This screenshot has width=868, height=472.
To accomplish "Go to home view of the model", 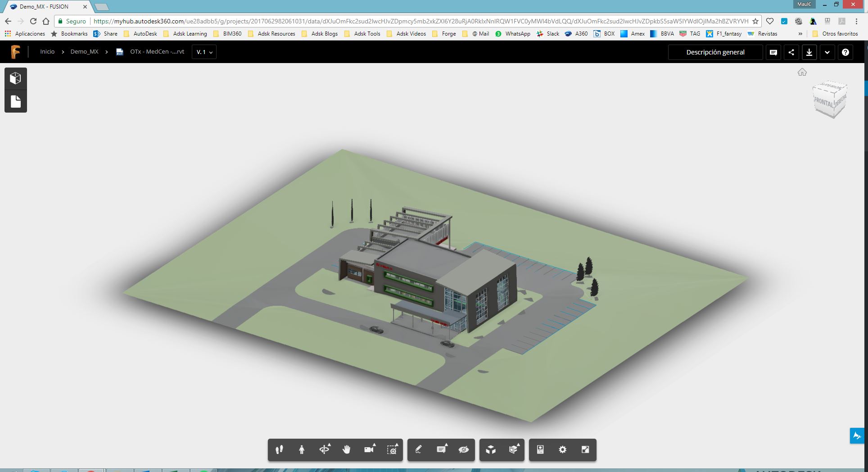I will point(802,72).
